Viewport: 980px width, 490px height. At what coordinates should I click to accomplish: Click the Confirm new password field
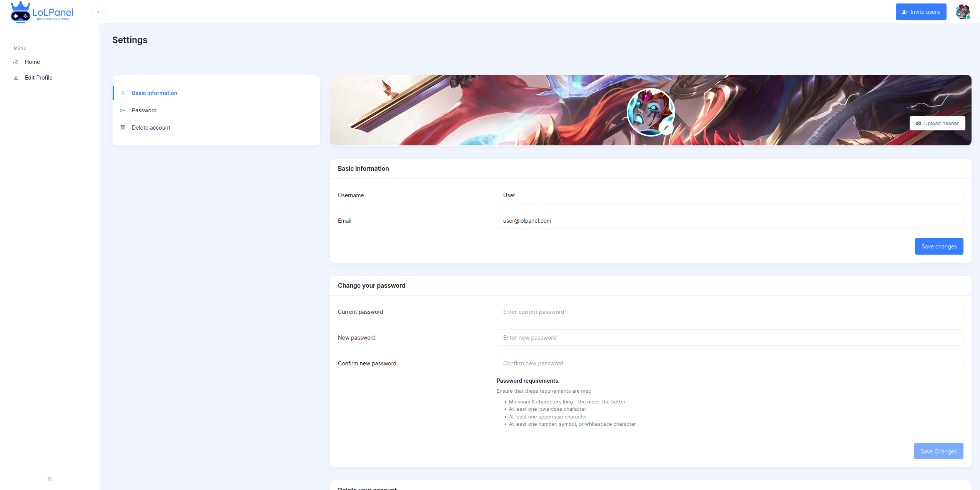tap(729, 363)
